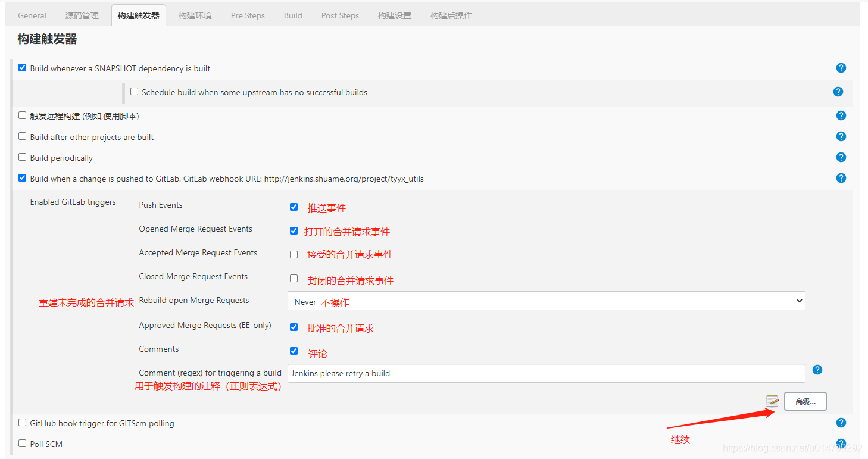
Task: Open Rebuild open Merge Requests dropdown
Action: click(x=546, y=301)
